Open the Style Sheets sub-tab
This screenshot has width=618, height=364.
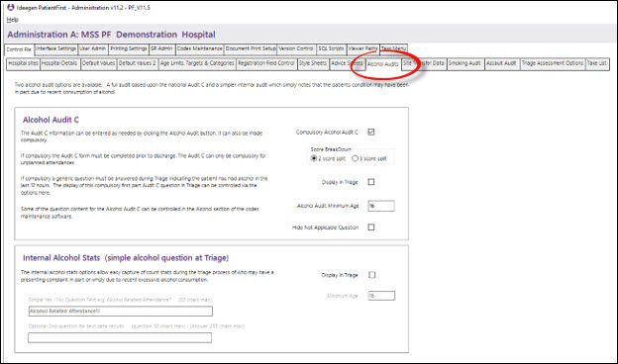pyautogui.click(x=313, y=63)
